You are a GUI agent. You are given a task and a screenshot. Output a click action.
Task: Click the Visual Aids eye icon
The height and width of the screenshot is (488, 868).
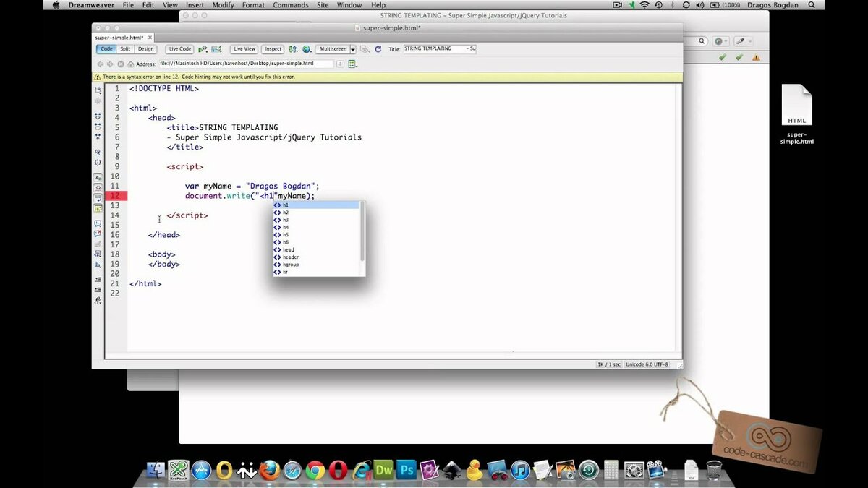(x=365, y=49)
